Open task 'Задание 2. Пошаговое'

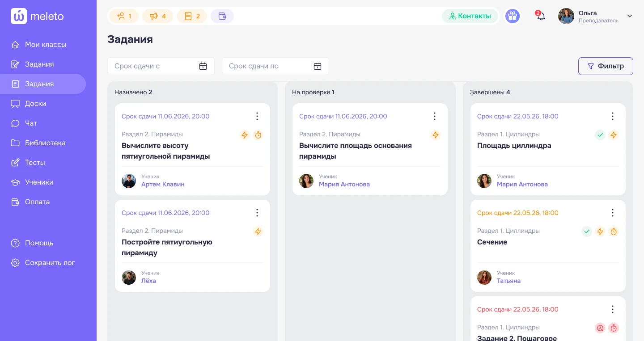(x=517, y=338)
